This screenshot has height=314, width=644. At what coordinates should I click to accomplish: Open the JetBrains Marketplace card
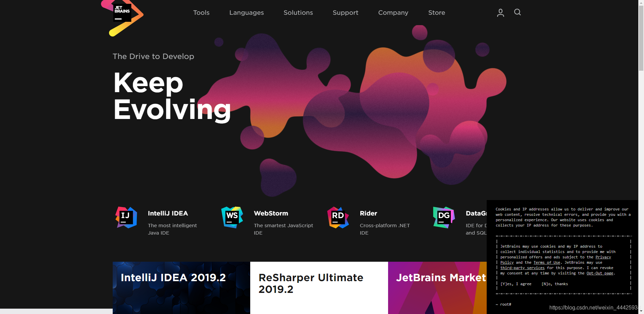click(437, 288)
